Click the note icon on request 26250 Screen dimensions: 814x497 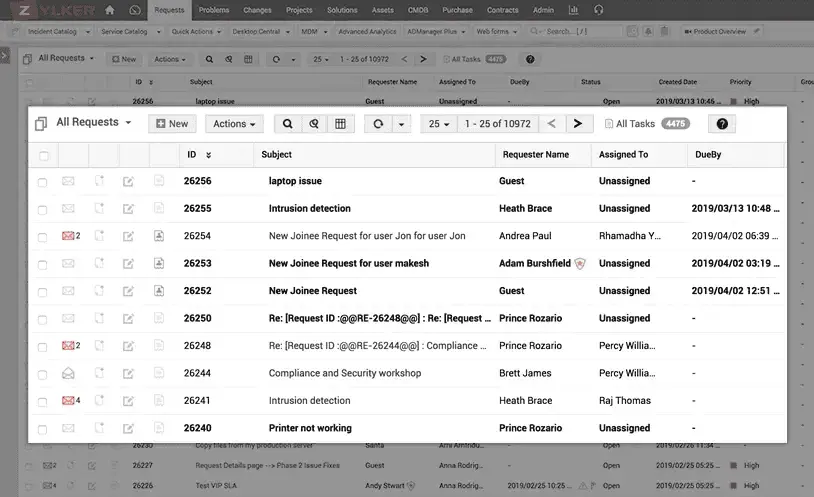pos(99,318)
